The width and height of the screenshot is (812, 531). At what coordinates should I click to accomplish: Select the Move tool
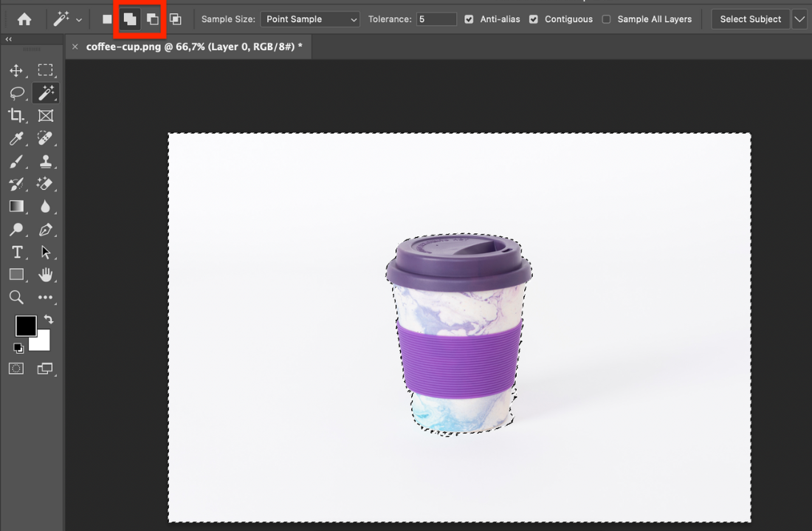(16, 70)
